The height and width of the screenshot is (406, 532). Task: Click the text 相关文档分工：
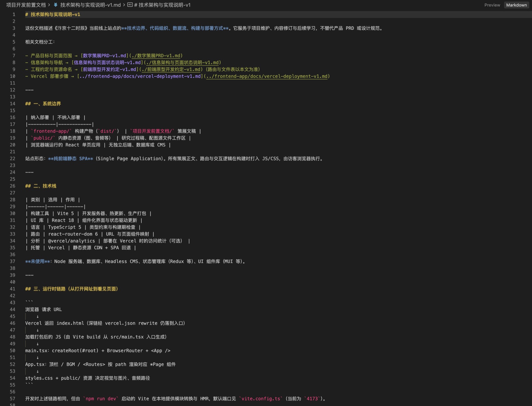[40, 42]
